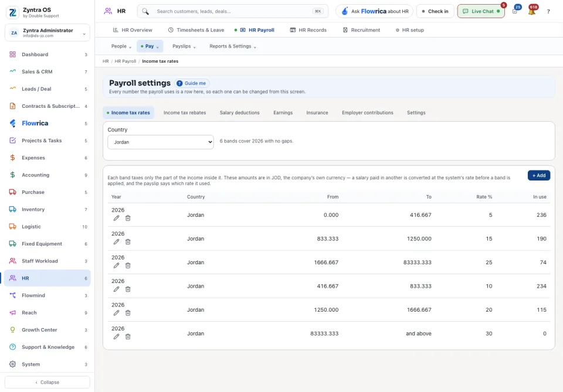Open Projects & Tasks in sidebar
The height and width of the screenshot is (392, 563).
(48, 141)
